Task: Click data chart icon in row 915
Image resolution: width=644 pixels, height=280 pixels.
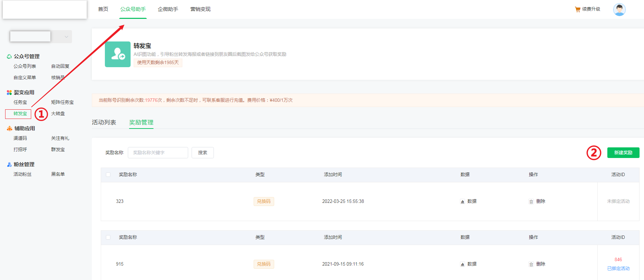Action: (x=462, y=264)
